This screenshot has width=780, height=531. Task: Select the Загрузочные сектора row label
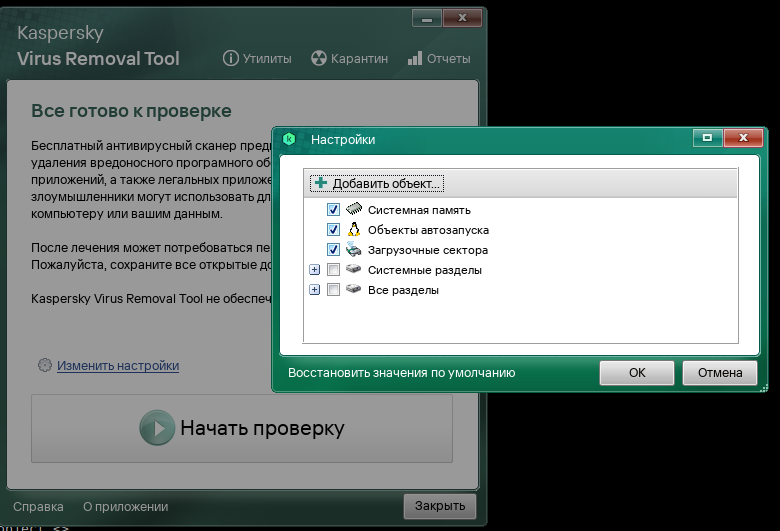pos(428,250)
